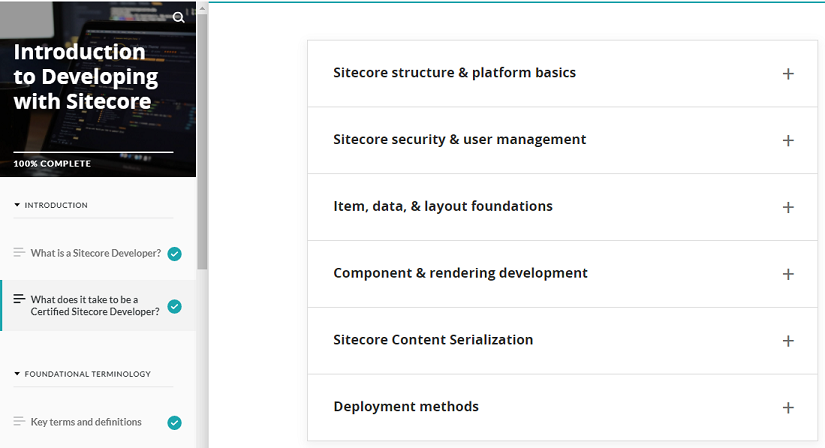
Task: Expand Sitecore security & user management accordion
Action: click(562, 141)
